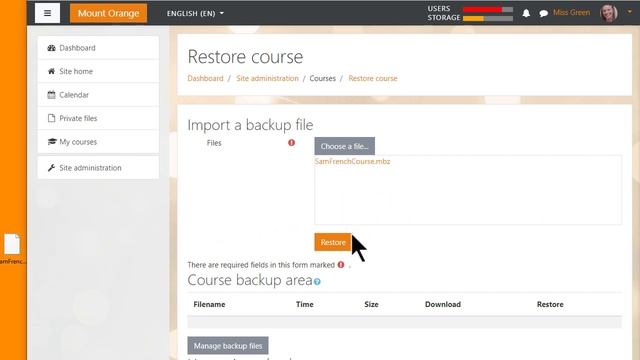Click the Size column header
Image resolution: width=640 pixels, height=360 pixels.
click(x=371, y=304)
